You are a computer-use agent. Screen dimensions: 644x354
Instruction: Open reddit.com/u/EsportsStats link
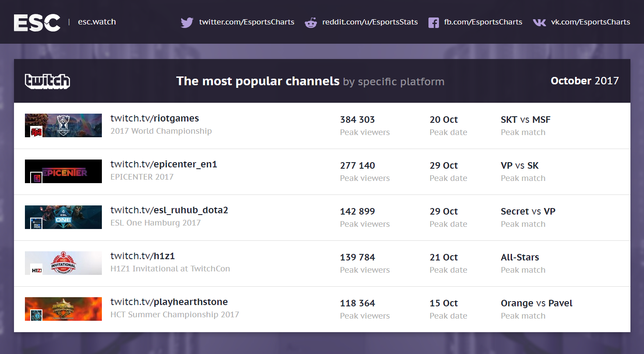coord(370,22)
